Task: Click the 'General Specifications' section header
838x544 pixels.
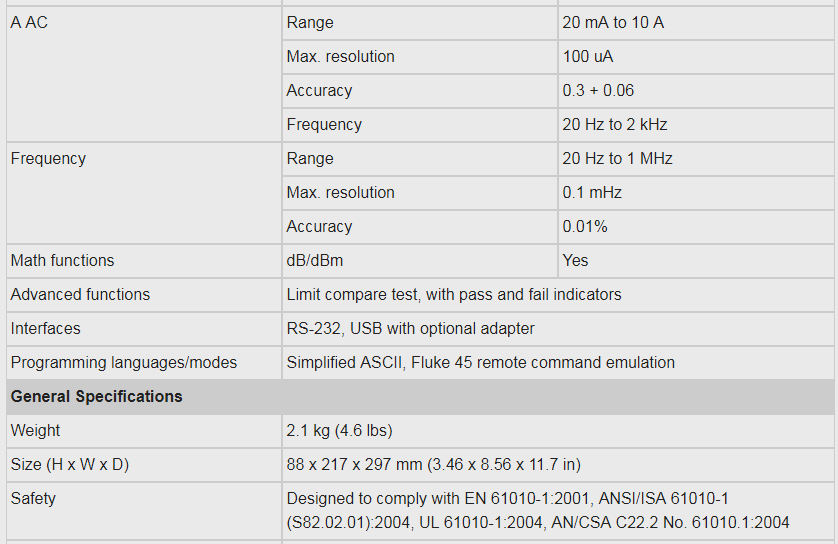Action: [97, 396]
